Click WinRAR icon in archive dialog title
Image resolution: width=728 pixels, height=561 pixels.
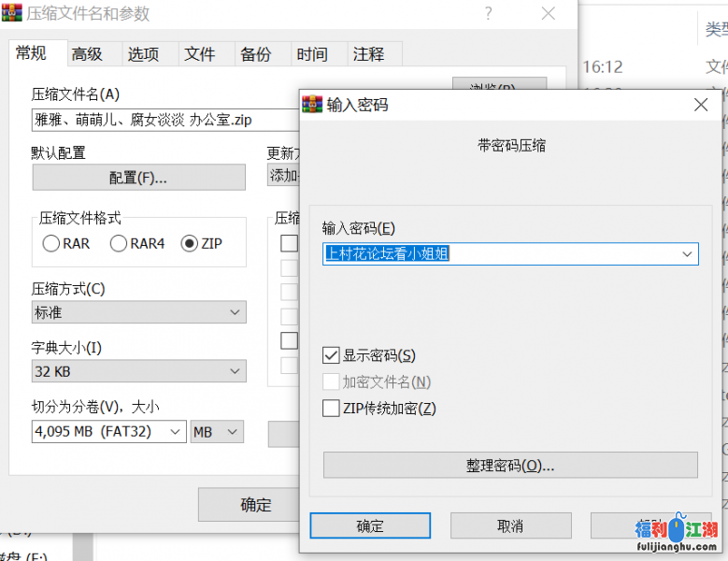(12, 14)
